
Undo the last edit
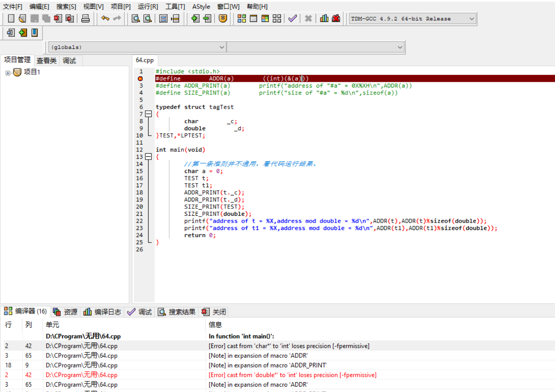point(105,18)
